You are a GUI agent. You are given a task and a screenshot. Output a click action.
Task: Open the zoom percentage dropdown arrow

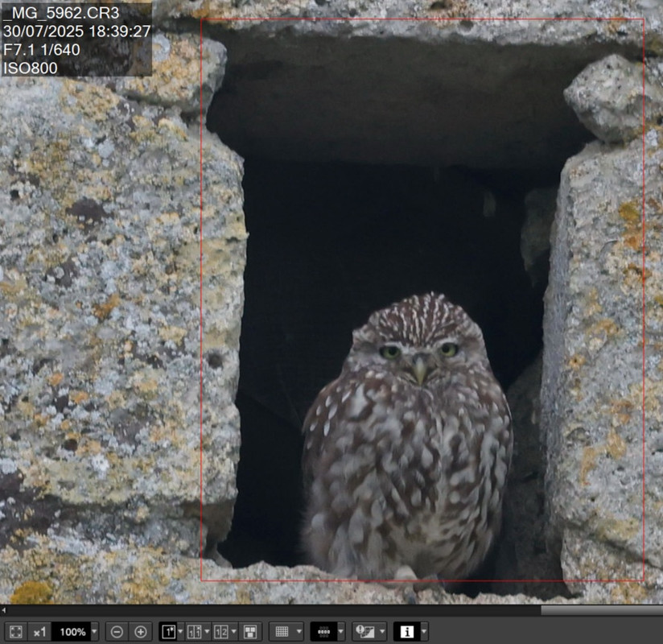coord(95,632)
